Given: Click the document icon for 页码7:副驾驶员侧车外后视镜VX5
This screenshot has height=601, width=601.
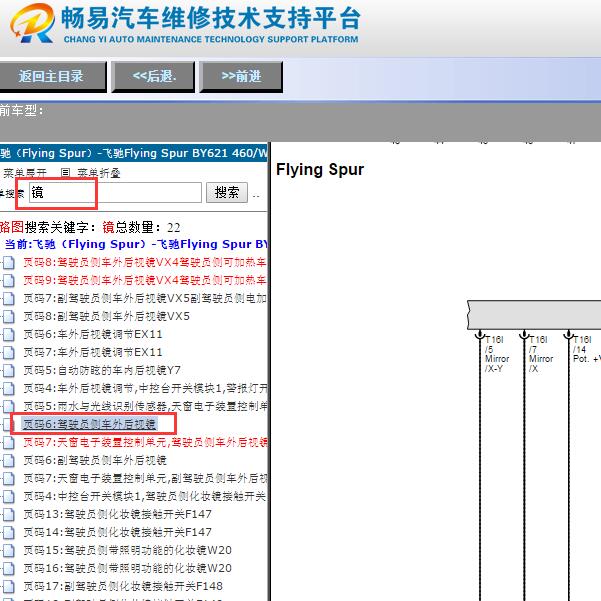Looking at the screenshot, I should (8, 299).
